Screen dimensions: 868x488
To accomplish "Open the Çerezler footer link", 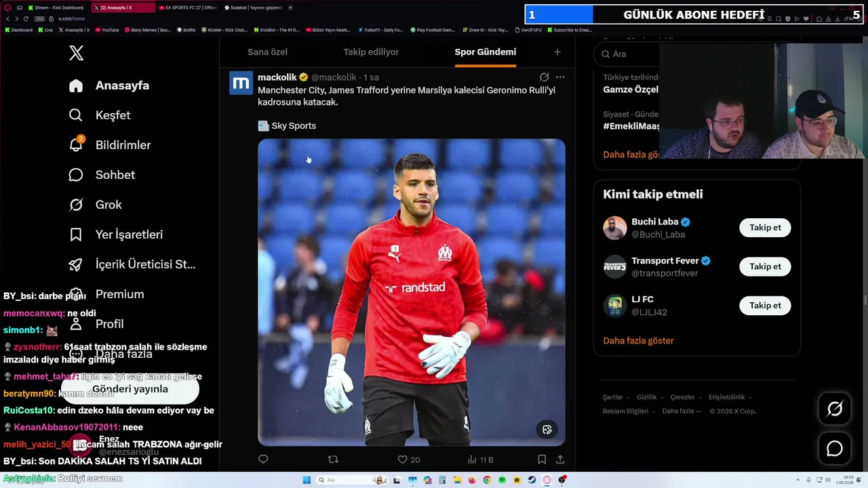I will tap(683, 397).
